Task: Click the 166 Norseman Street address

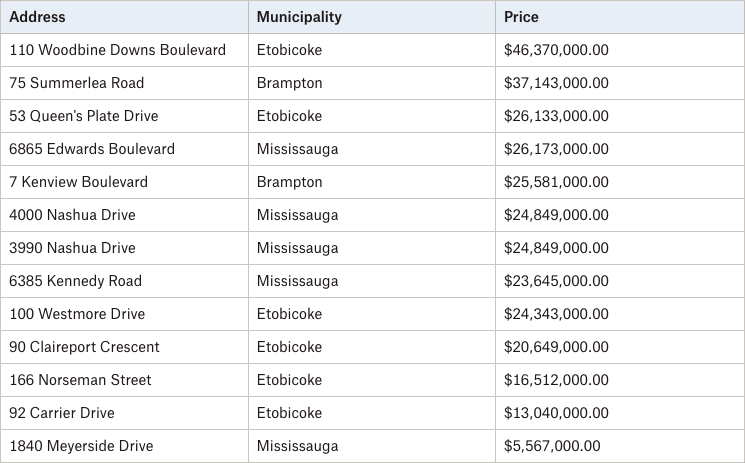Action: pos(124,380)
